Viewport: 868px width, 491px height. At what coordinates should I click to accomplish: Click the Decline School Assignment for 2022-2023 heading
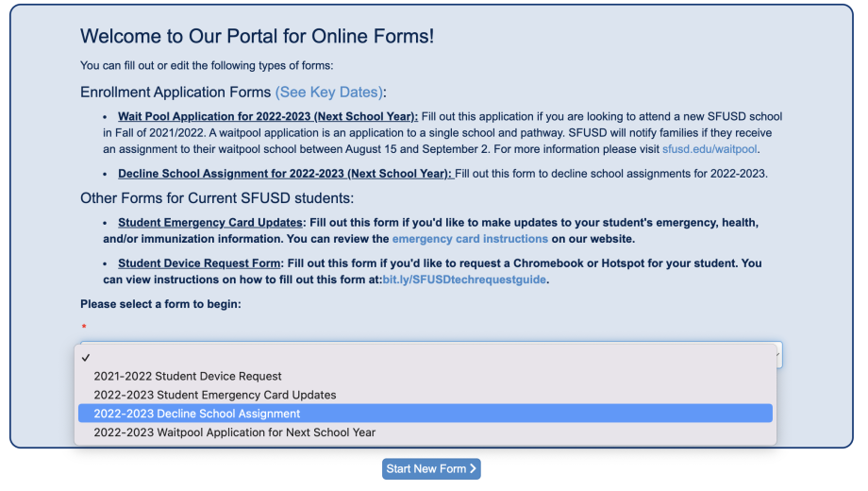[285, 174]
